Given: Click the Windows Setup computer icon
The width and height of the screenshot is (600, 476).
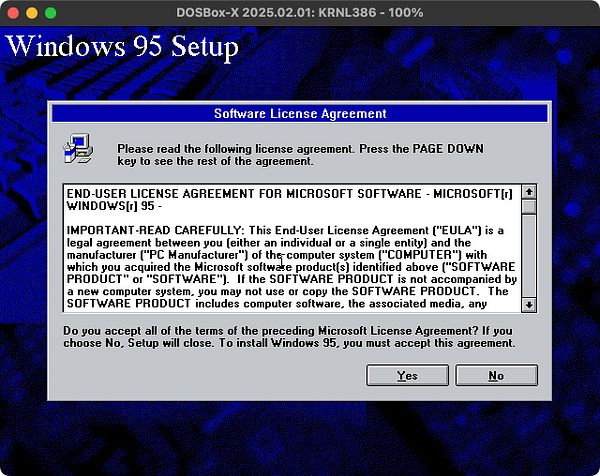Looking at the screenshot, I should [x=78, y=149].
